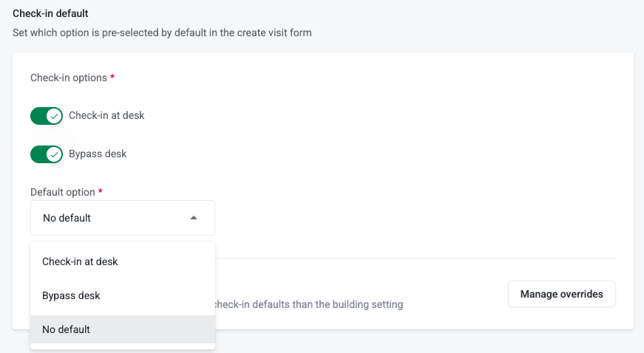Viewport: 644px width, 353px height.
Task: Pick the highlighted "No default" list option
Action: click(x=67, y=329)
